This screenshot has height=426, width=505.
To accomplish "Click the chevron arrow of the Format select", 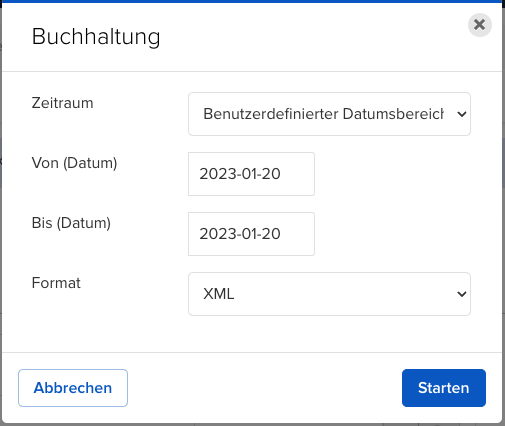I will click(462, 294).
